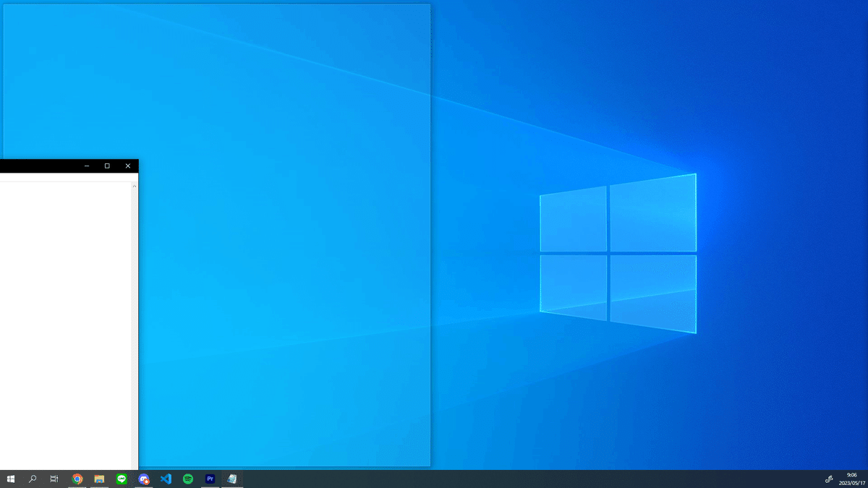Screen dimensions: 868x488
Task: Click the window's scrollbar up arrow
Action: 135,187
